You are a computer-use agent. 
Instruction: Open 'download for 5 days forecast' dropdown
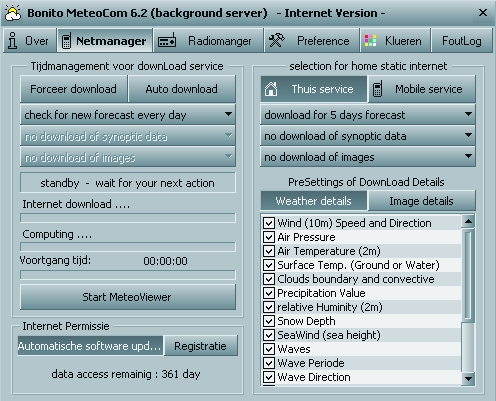click(368, 115)
